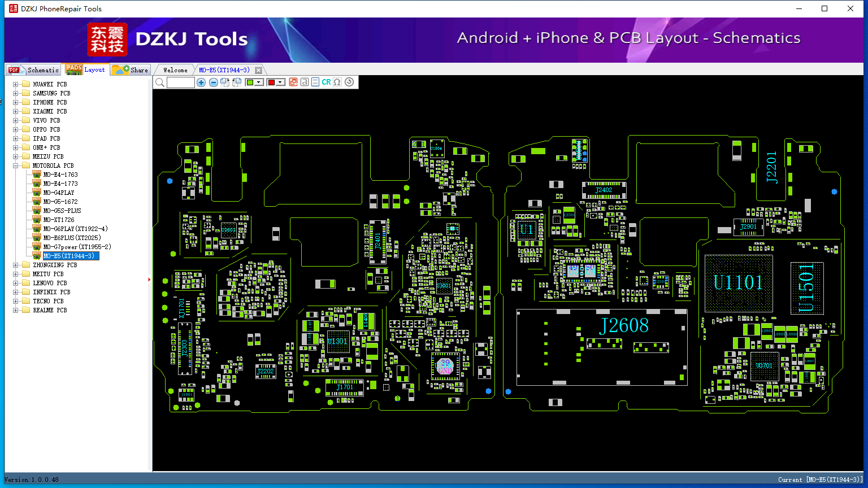Open the MO-G5S-PLUS layout file
This screenshot has width=868, height=488.
(x=62, y=211)
